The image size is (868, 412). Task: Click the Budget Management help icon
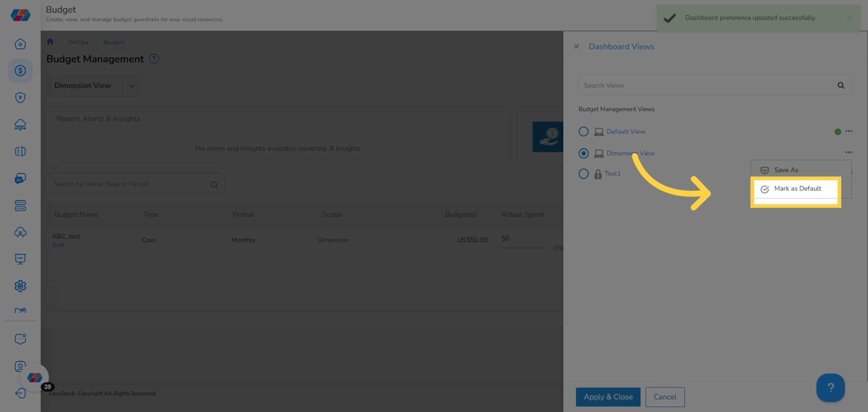coord(154,59)
